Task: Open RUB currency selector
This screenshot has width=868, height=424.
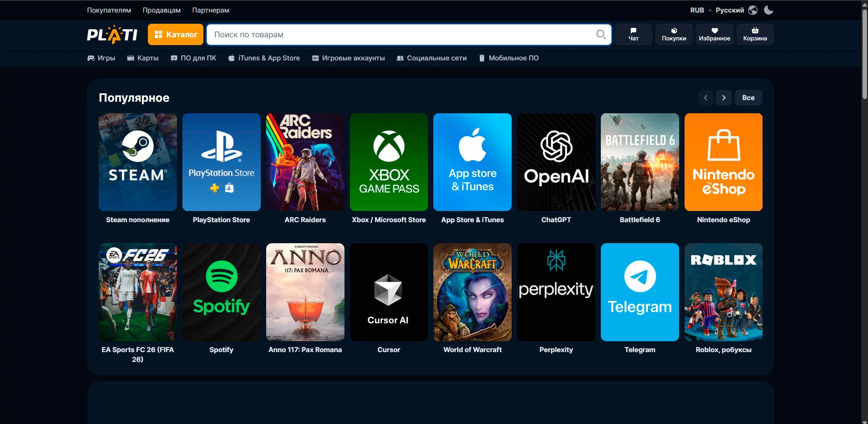Action: coord(697,10)
